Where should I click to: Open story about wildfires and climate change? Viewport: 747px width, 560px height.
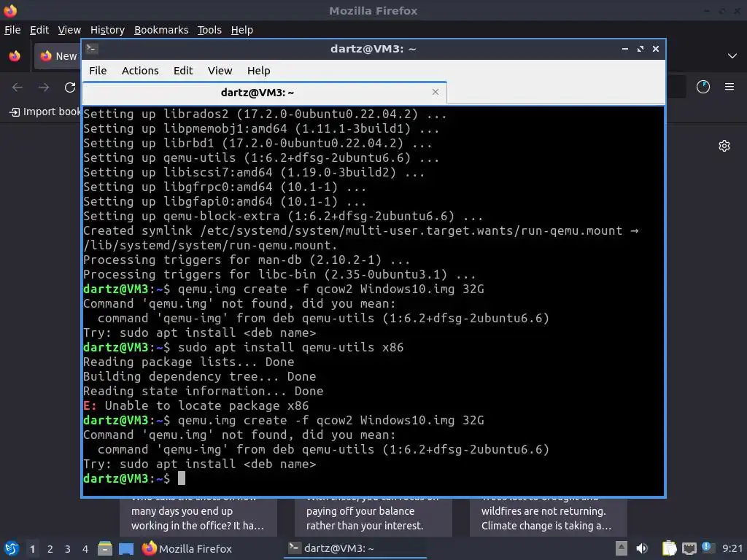pos(549,518)
